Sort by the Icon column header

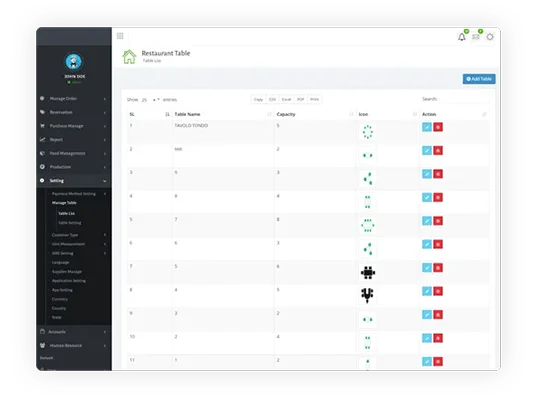388,114
